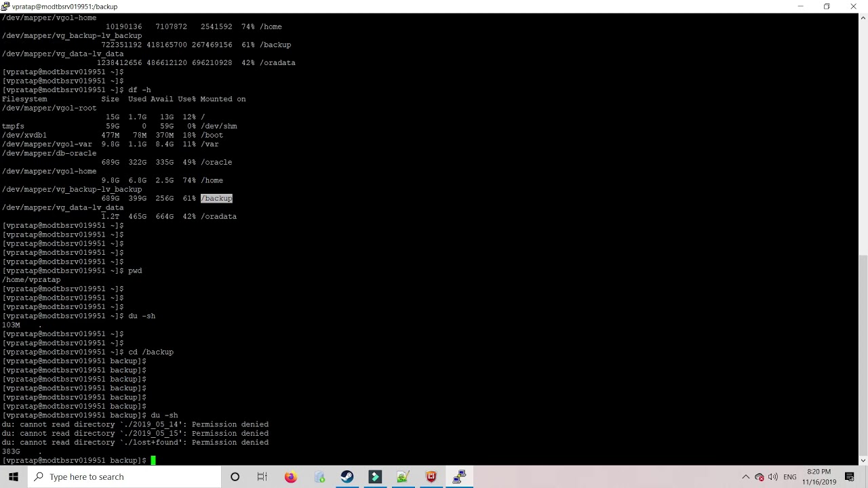Screen dimensions: 868x488
Task: Open the Windows Start menu
Action: point(14,476)
